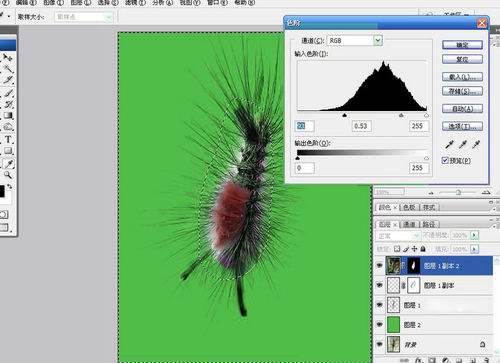Hide layer 图层 1 副本 2 eye

[379, 266]
